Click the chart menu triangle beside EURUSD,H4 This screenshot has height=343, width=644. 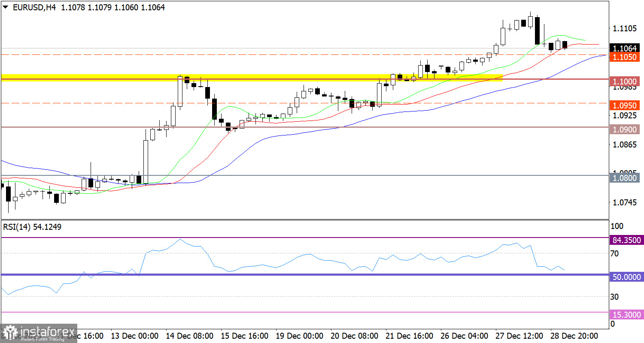(5, 7)
